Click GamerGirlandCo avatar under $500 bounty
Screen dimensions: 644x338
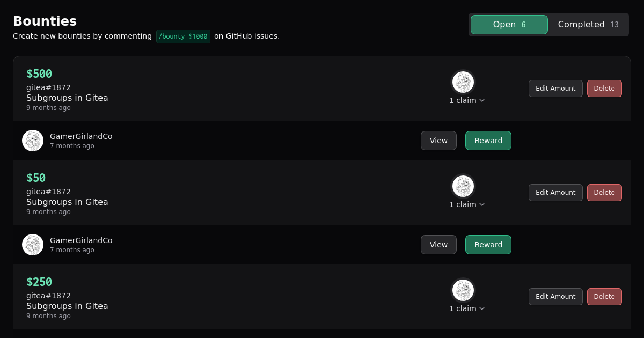click(x=33, y=141)
